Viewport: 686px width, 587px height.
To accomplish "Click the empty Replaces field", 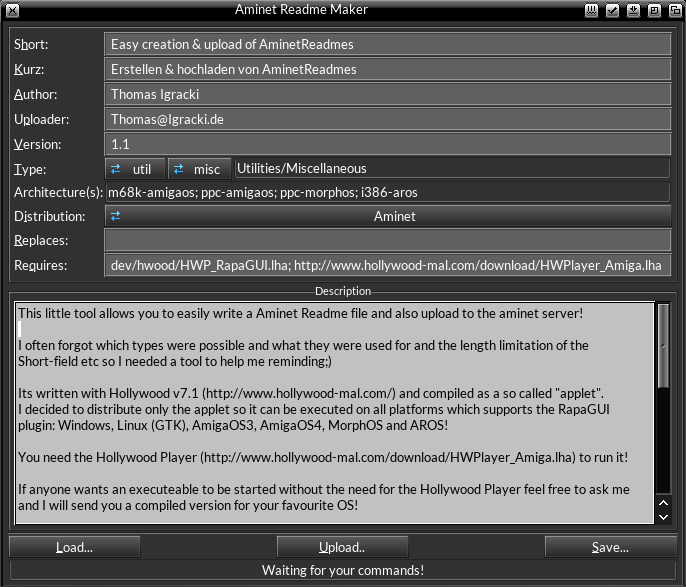I will click(388, 240).
